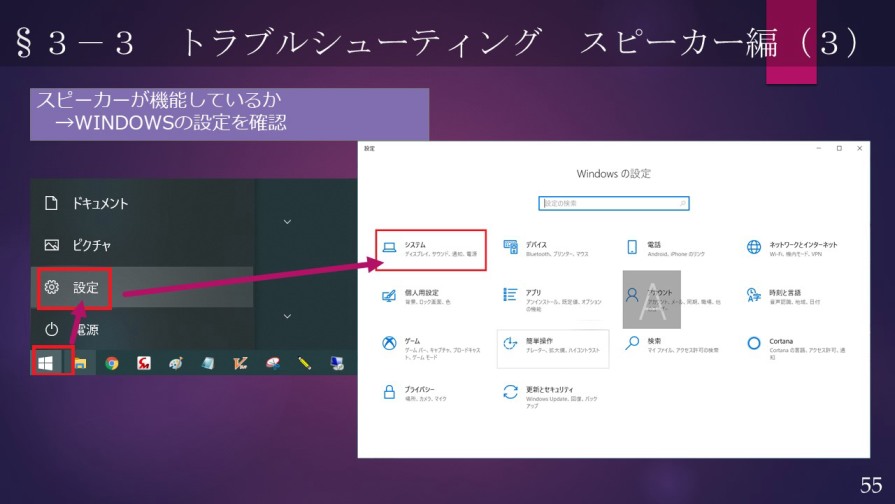The height and width of the screenshot is (504, 895).
Task: Open the Cortana settings category
Action: (754, 343)
